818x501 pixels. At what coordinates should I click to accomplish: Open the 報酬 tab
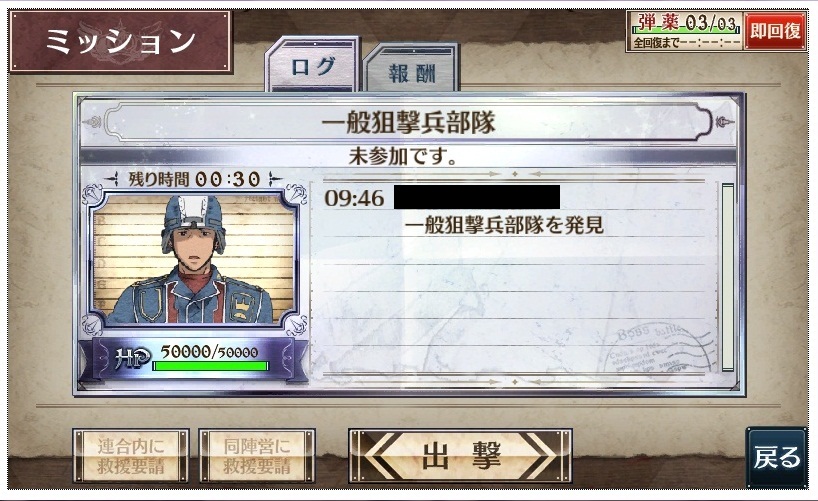(x=412, y=69)
